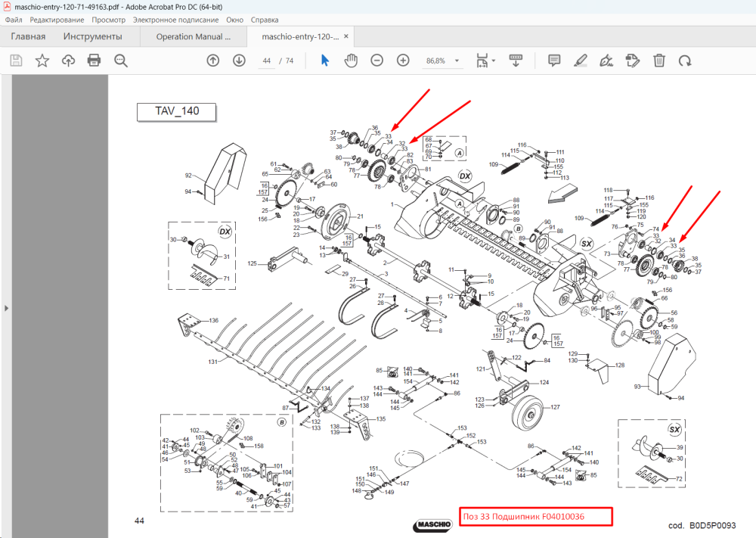Open the Файл menu

click(x=14, y=20)
